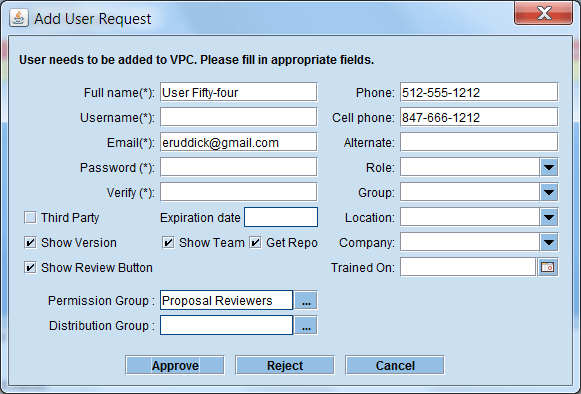Click into the Password field
Screen dimensions: 581x394
point(239,167)
